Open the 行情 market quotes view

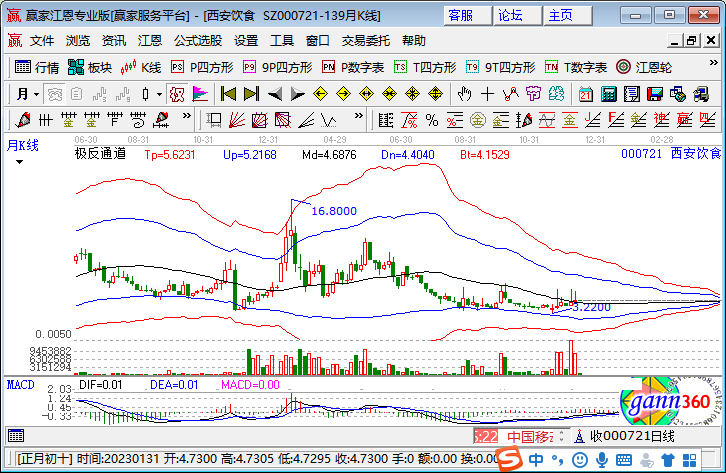tap(37, 68)
